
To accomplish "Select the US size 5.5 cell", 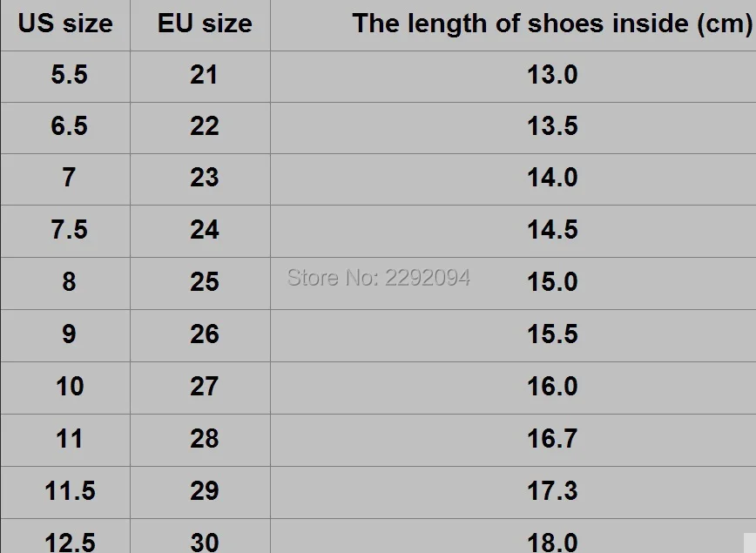I will click(65, 76).
